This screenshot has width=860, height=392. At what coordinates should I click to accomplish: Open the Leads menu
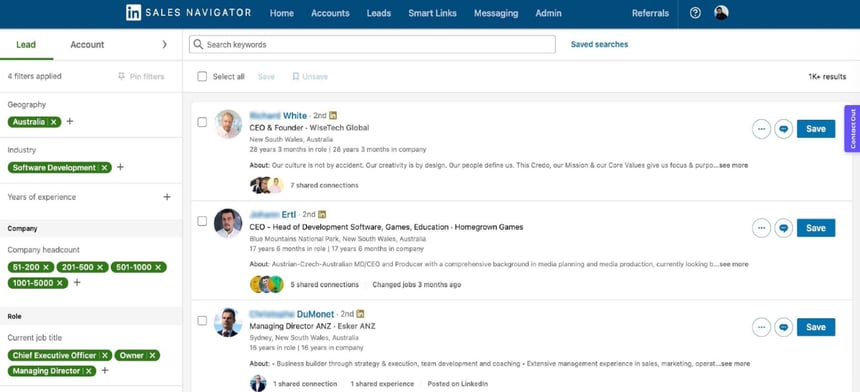tap(379, 13)
